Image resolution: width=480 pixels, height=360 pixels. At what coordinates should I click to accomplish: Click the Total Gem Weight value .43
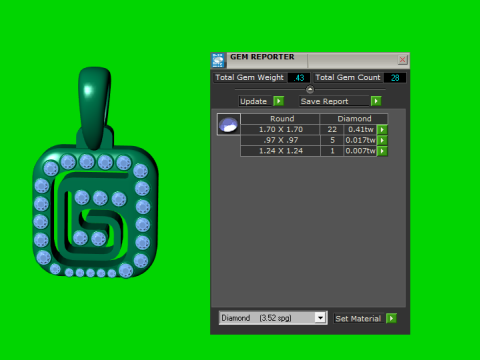[x=299, y=78]
